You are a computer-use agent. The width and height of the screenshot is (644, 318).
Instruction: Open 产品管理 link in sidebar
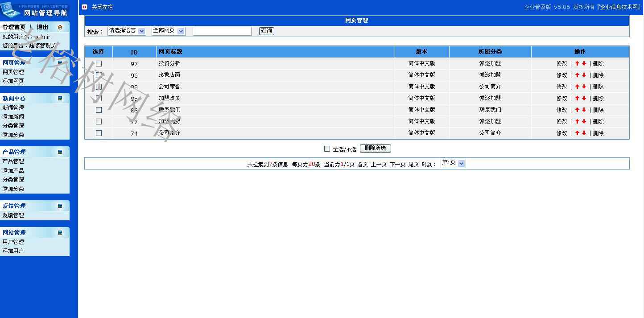point(13,161)
